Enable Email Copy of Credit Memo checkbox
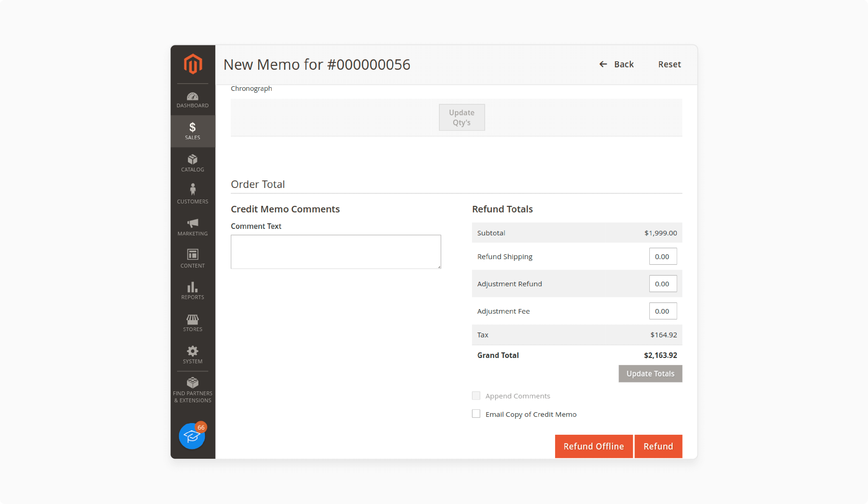 point(476,413)
